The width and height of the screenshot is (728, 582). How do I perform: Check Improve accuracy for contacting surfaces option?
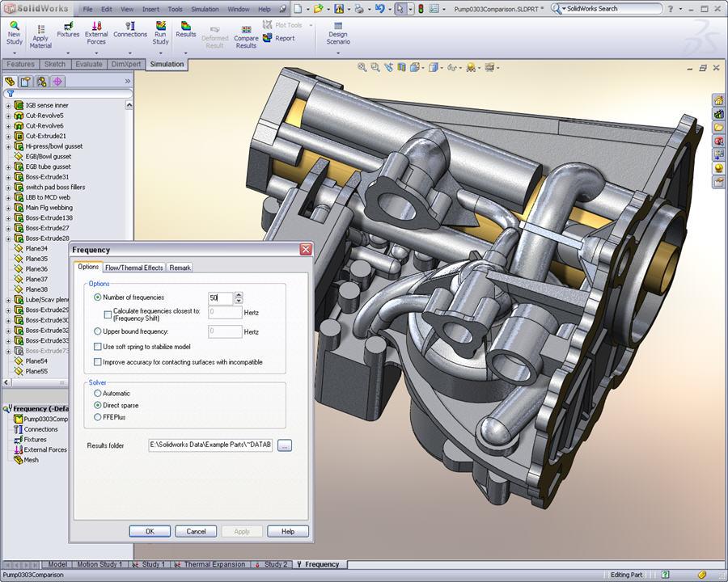point(98,362)
